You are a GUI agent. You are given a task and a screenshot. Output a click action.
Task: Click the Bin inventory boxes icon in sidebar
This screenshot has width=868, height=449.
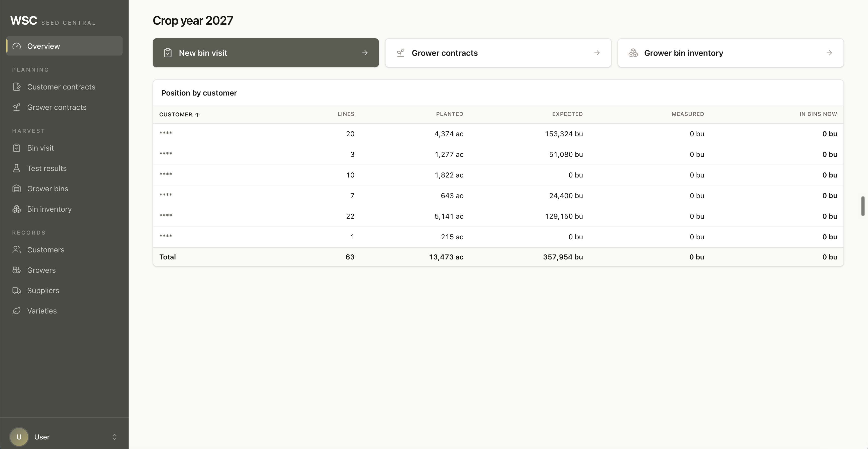point(17,209)
